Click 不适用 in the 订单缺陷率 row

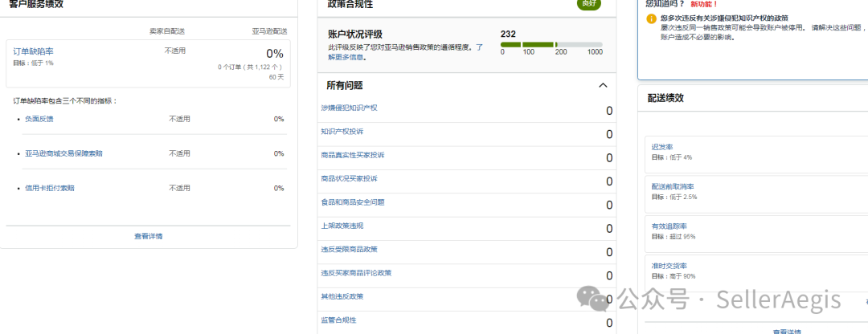tap(175, 51)
